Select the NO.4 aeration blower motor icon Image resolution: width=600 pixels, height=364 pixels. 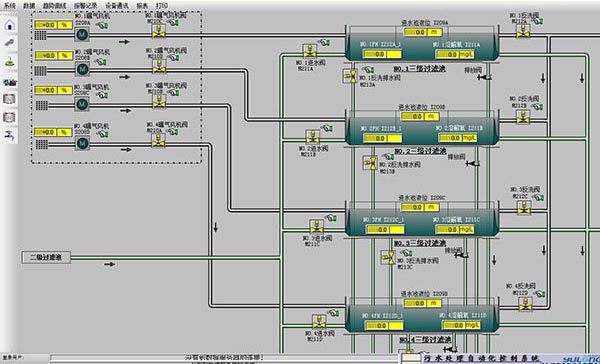82,143
